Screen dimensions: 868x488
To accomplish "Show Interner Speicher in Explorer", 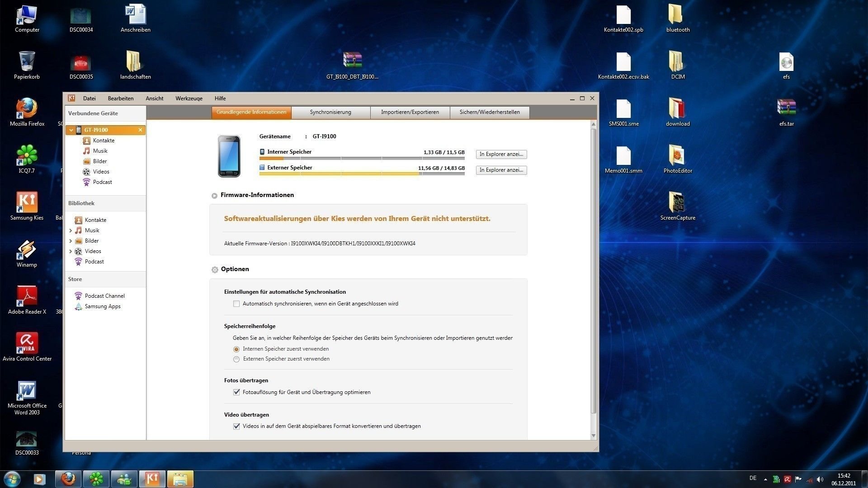I will [501, 155].
